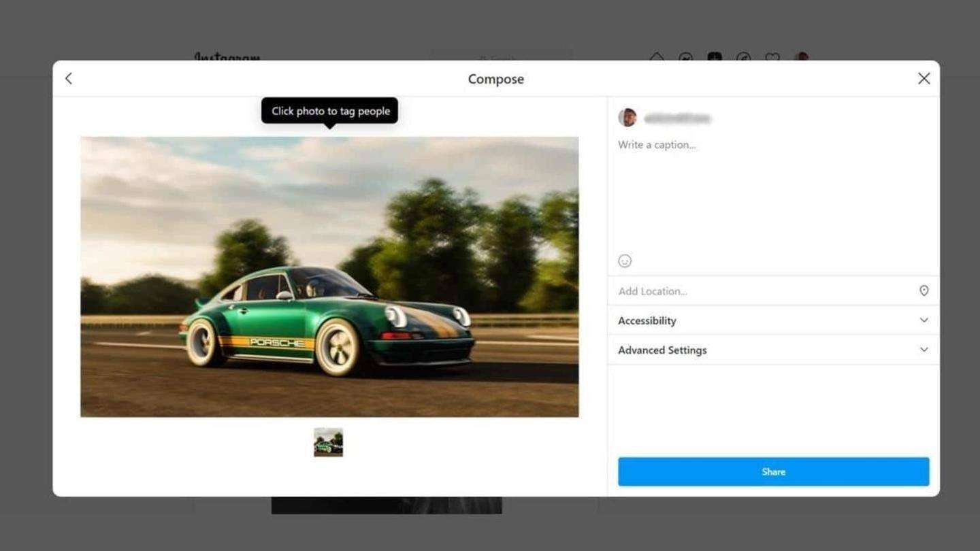Click the blurred username next to the avatar
Screen dimensions: 980x551
coord(677,118)
